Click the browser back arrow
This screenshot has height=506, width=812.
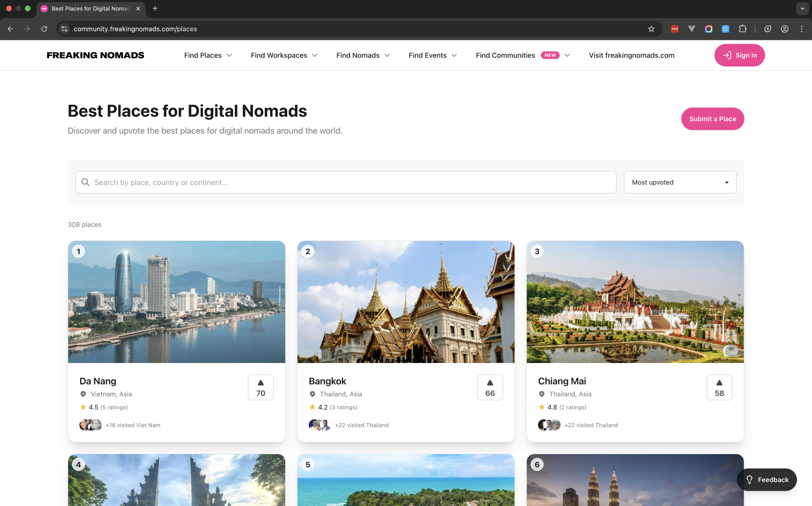coord(10,29)
